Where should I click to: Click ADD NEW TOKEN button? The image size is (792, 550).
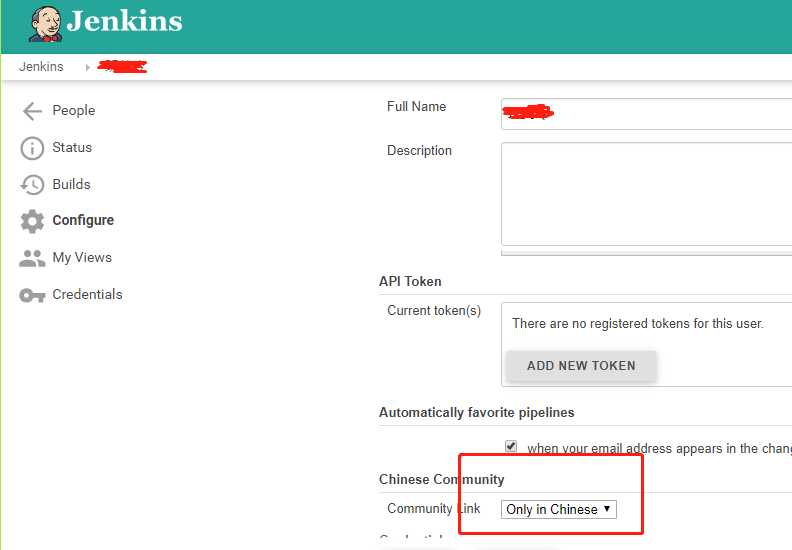(581, 366)
